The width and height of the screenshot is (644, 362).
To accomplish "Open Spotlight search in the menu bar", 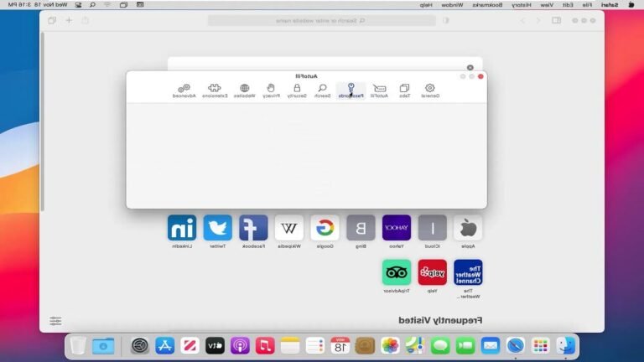I will [92, 5].
